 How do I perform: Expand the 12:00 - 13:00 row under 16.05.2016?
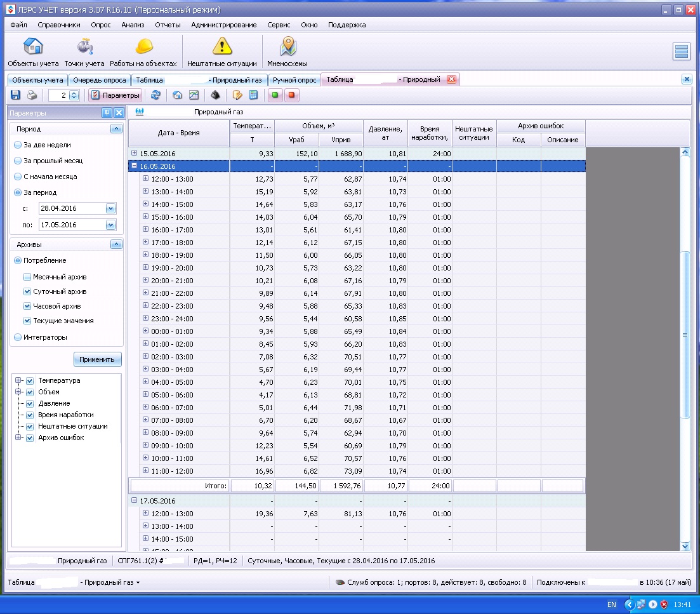point(145,178)
